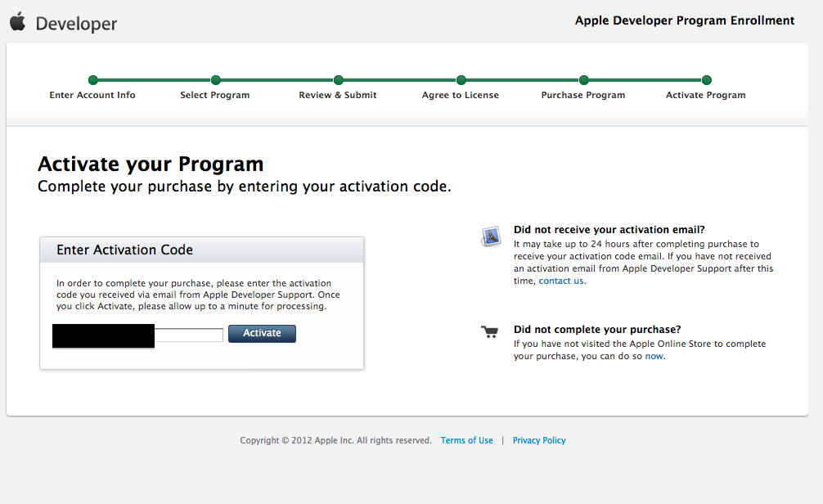Image resolution: width=823 pixels, height=504 pixels.
Task: Click the Agree to License step label
Action: pos(461,95)
